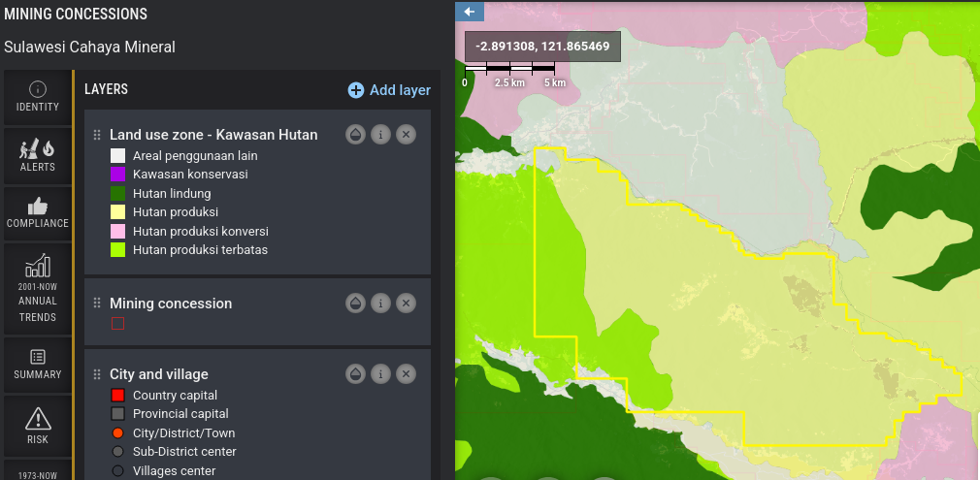Open the Summary sidebar tab
The height and width of the screenshot is (480, 980).
click(x=38, y=365)
